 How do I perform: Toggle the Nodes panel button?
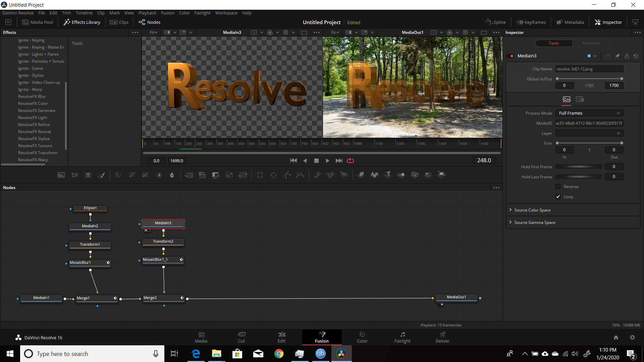click(150, 22)
